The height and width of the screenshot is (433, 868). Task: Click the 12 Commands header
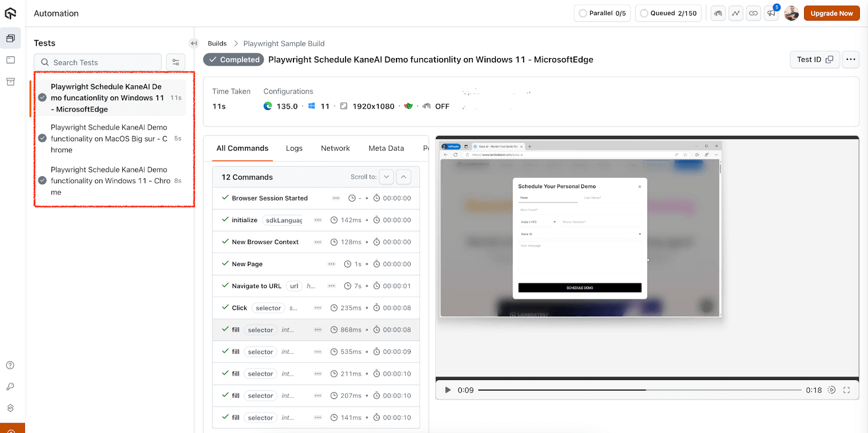pyautogui.click(x=247, y=177)
